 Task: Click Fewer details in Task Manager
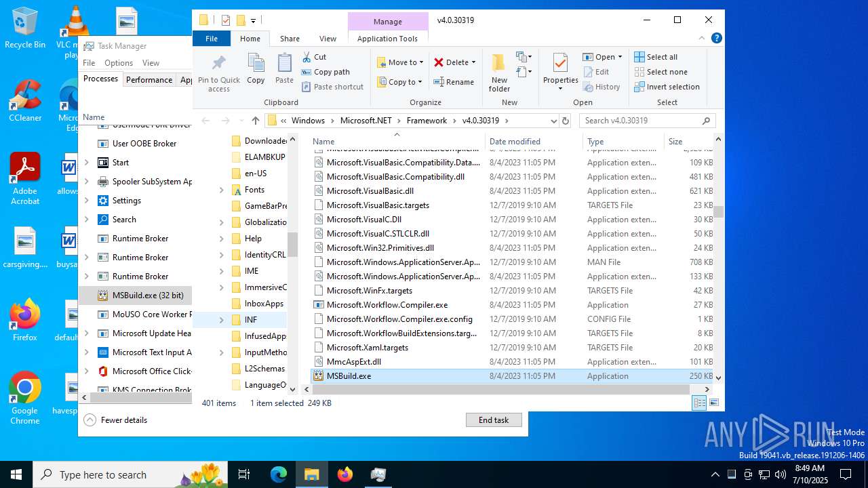[x=116, y=420]
